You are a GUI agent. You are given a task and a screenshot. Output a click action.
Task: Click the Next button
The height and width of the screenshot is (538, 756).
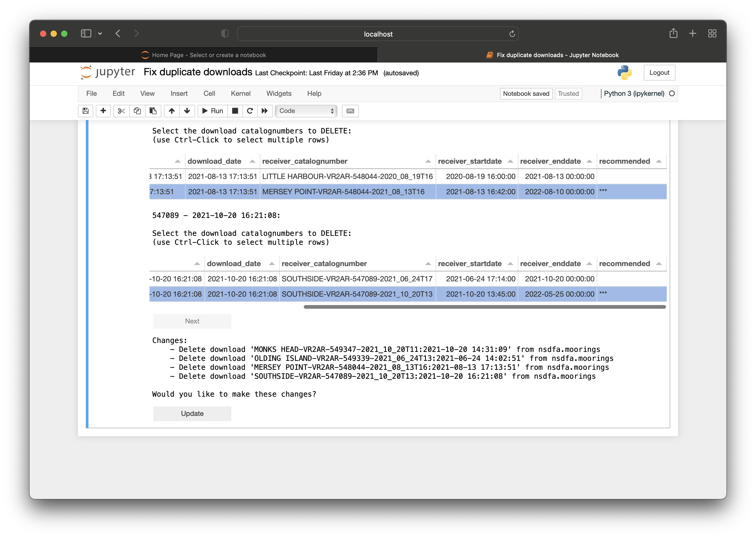click(x=192, y=320)
